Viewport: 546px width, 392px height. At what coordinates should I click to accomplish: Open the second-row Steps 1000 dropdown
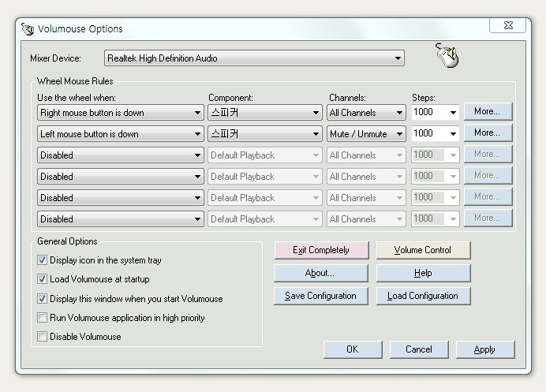tap(436, 133)
